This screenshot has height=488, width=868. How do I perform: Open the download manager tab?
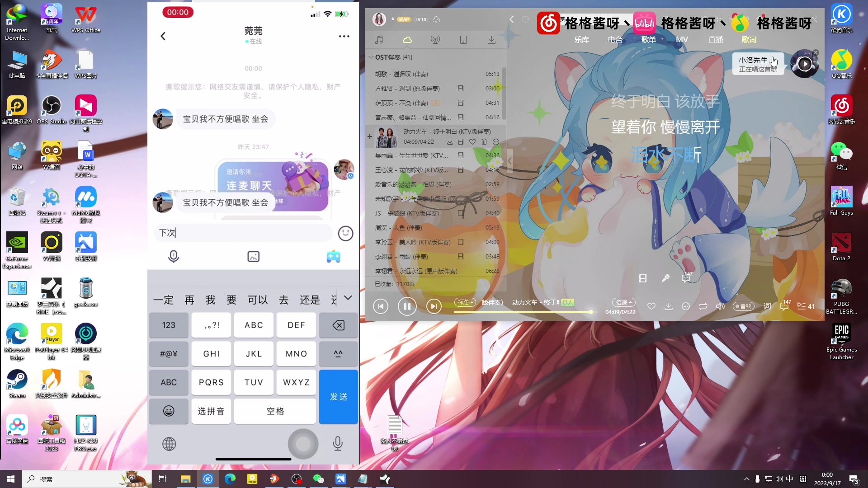coord(491,40)
